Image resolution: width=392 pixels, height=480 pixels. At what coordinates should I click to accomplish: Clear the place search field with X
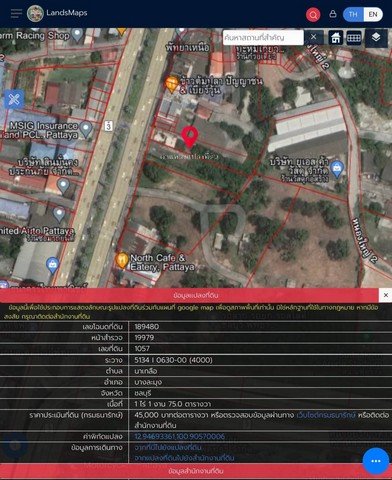pos(313,37)
